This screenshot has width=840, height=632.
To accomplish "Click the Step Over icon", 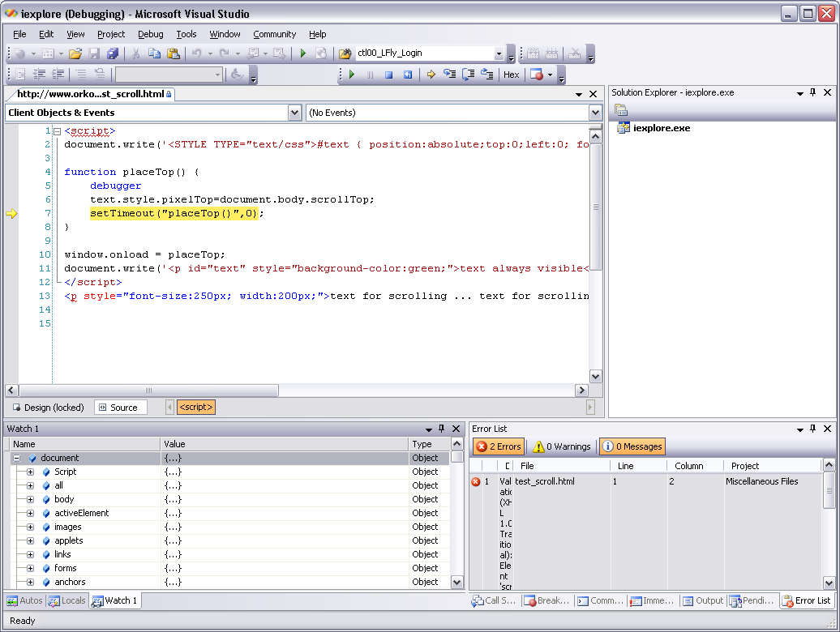I will [468, 75].
